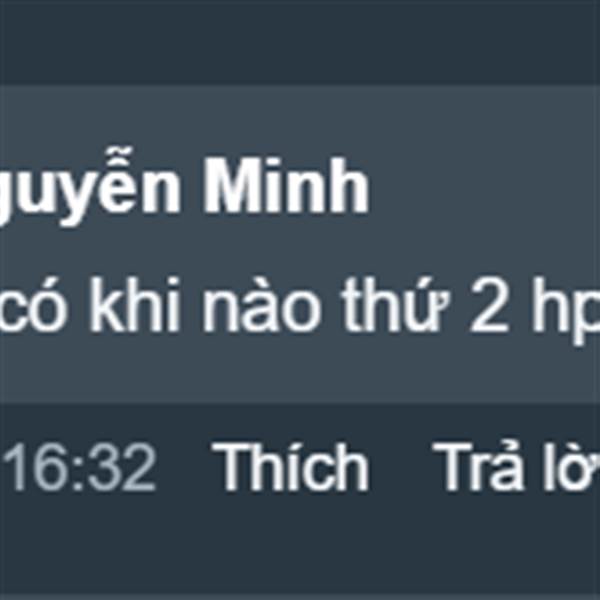This screenshot has width=600, height=600.
Task: Click the Thích like button
Action: tap(290, 466)
